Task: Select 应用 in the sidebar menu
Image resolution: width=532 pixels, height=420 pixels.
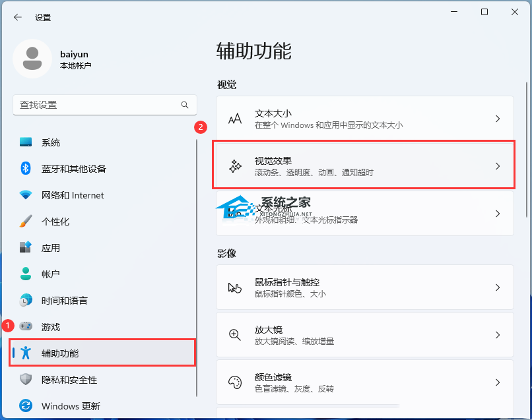Action: tap(51, 248)
